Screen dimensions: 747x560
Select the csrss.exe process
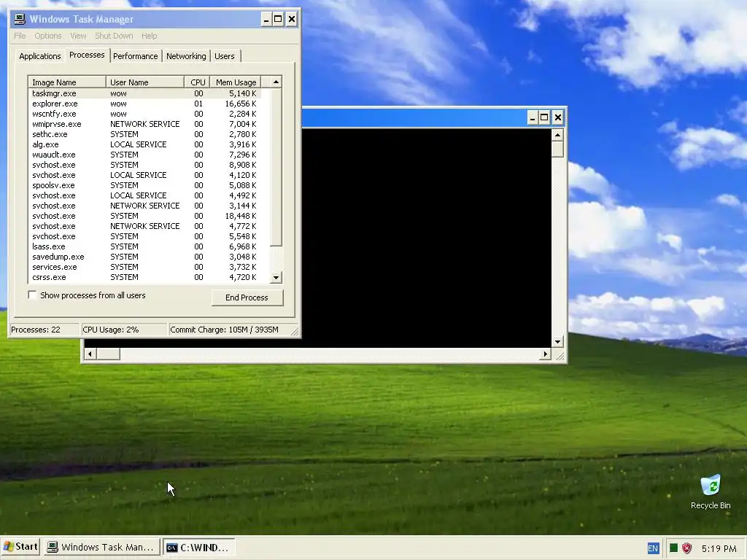click(x=144, y=277)
